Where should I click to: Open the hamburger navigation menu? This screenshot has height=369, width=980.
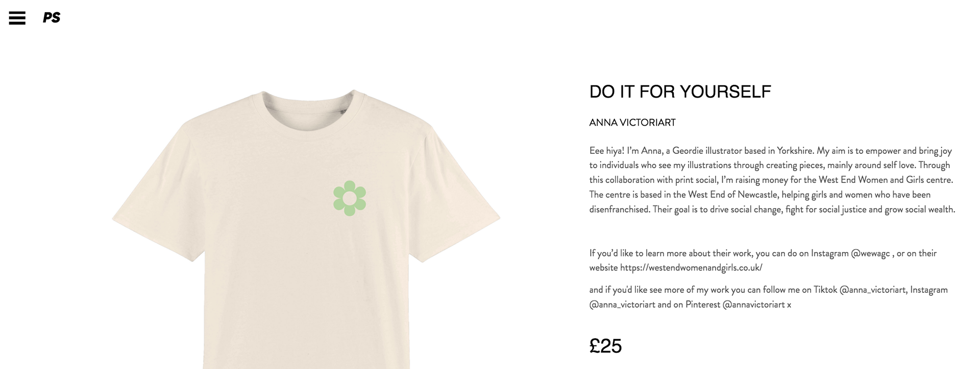(x=17, y=18)
